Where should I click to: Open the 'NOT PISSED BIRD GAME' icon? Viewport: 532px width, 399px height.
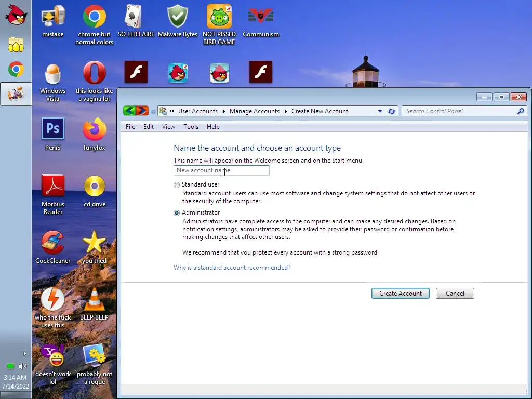(219, 24)
